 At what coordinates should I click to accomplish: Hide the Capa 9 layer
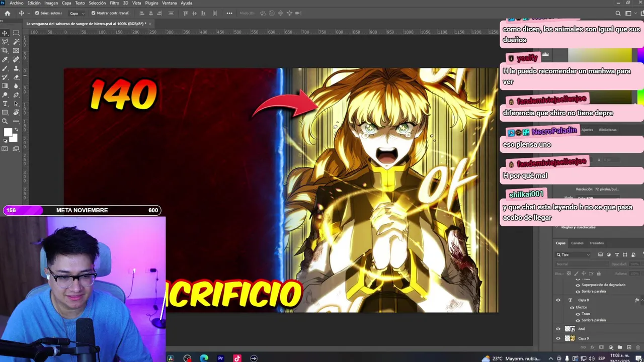(x=558, y=338)
